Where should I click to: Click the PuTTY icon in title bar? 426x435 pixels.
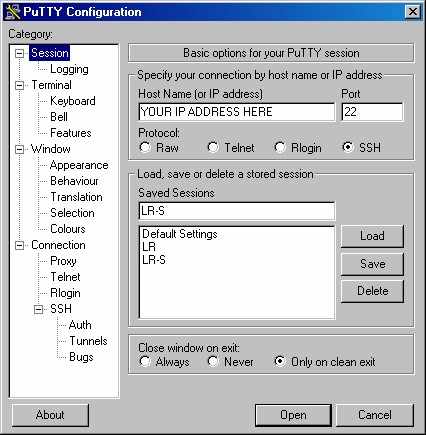pos(13,12)
